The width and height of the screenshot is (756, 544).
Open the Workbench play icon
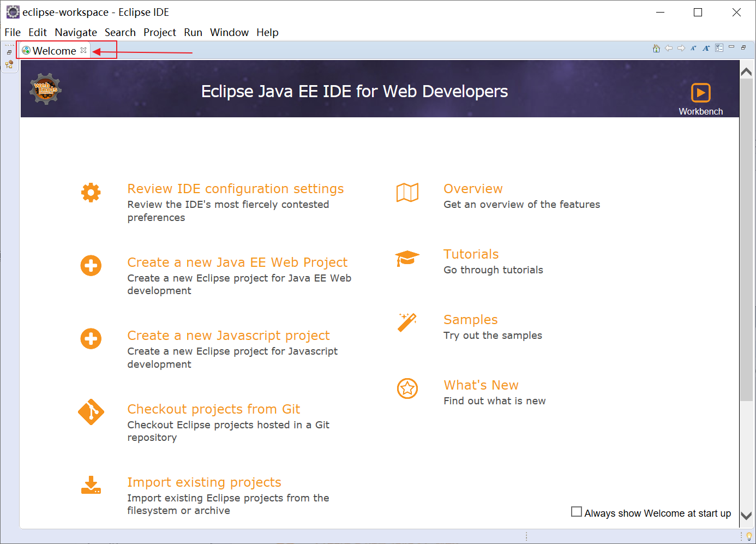coord(700,93)
